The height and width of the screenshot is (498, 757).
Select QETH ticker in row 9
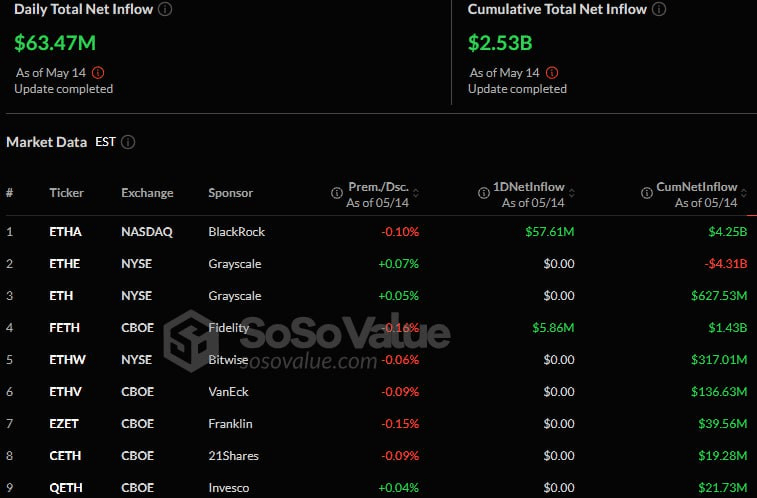click(x=66, y=488)
